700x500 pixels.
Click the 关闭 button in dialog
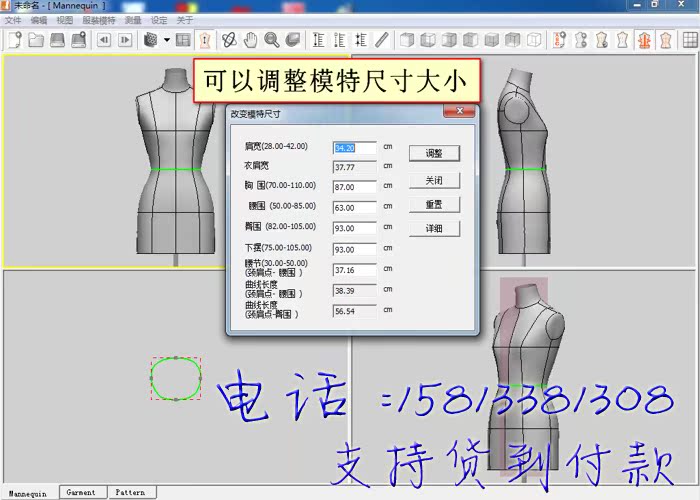(434, 180)
